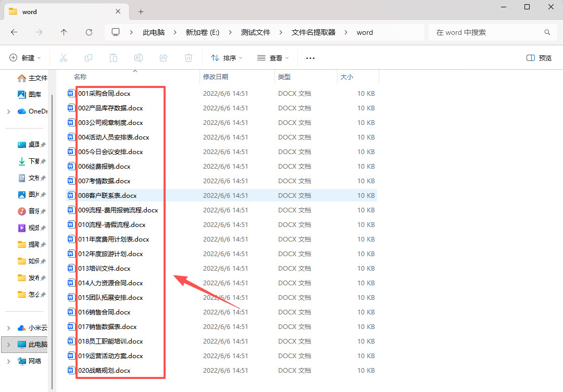
Task: Click Word icon of 011年度费用计划表.docx
Action: pyautogui.click(x=71, y=239)
